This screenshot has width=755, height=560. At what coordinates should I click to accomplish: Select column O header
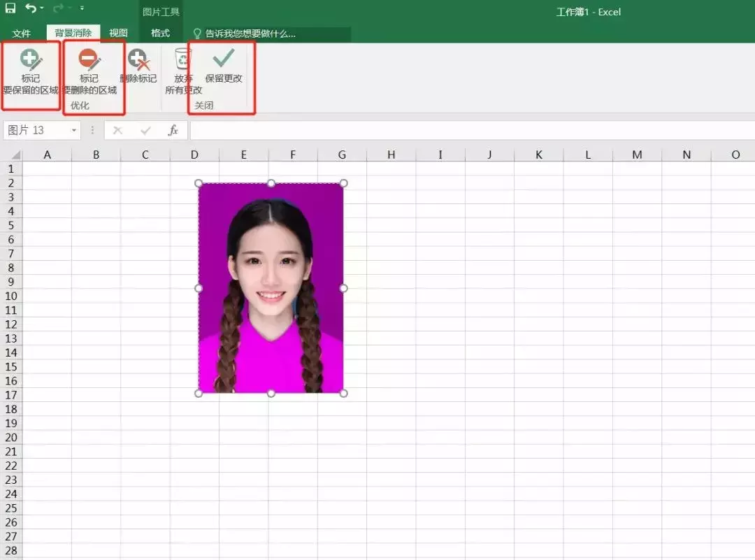(x=735, y=155)
